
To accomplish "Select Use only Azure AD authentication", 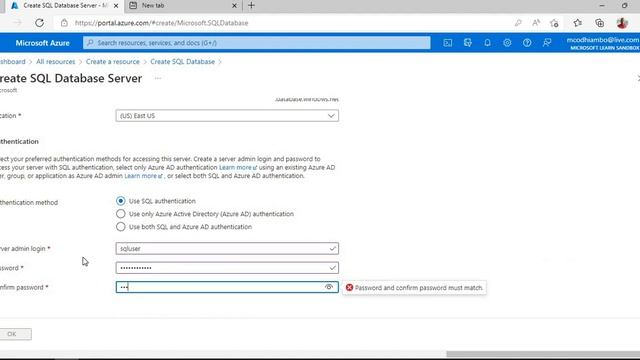I will (120, 214).
